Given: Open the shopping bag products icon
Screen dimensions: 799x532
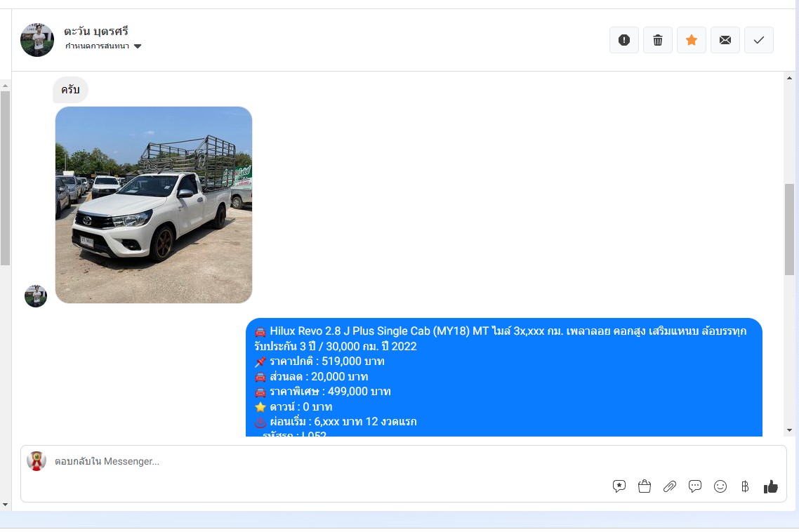Looking at the screenshot, I should (644, 486).
